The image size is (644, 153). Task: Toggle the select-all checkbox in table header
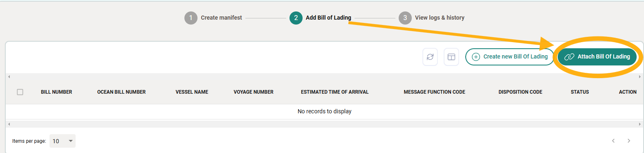pyautogui.click(x=20, y=92)
